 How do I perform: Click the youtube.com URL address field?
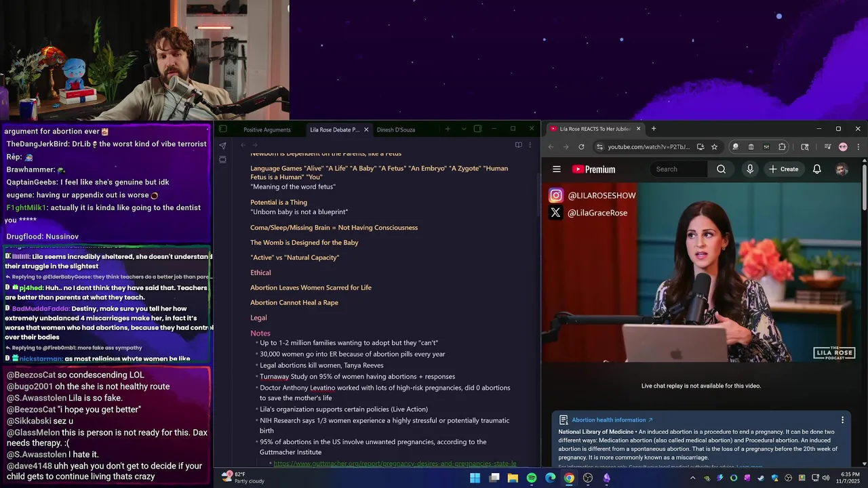point(648,146)
